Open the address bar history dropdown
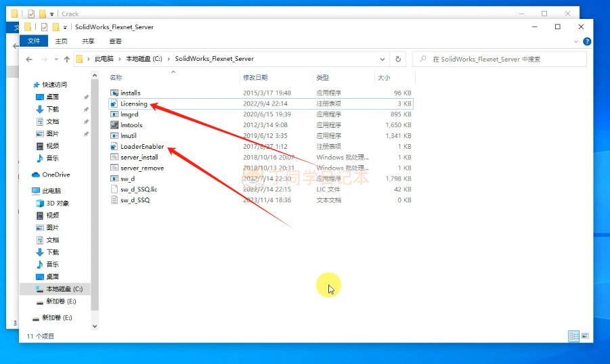 [383, 59]
